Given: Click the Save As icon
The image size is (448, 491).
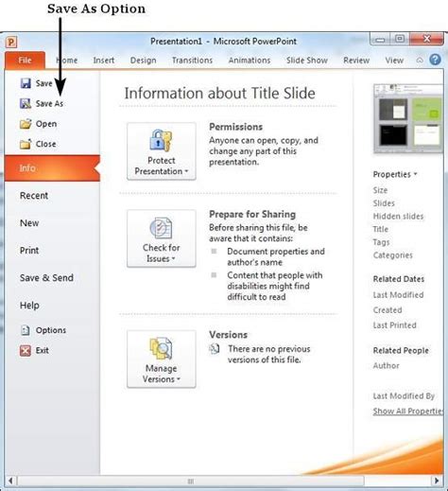Looking at the screenshot, I should [26, 103].
